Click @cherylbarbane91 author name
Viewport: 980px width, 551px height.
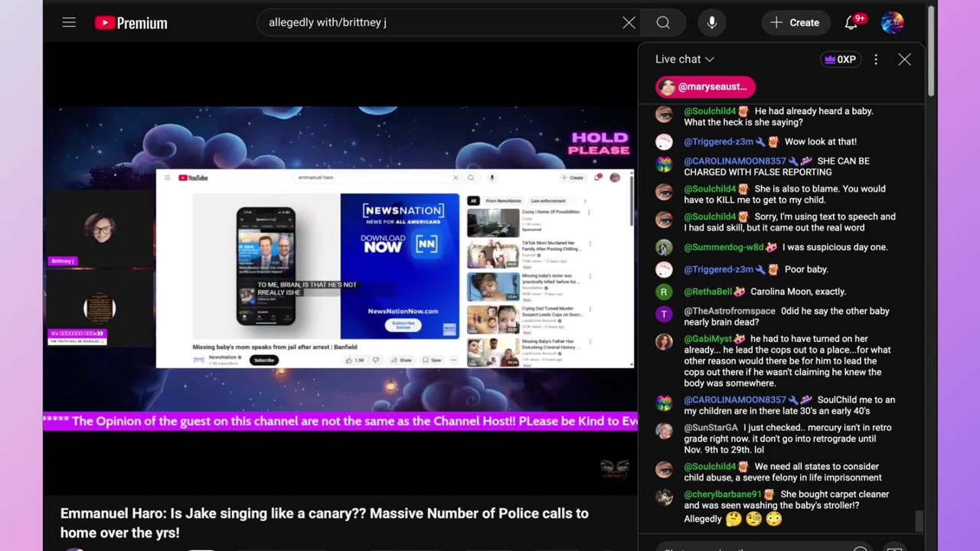tap(722, 494)
